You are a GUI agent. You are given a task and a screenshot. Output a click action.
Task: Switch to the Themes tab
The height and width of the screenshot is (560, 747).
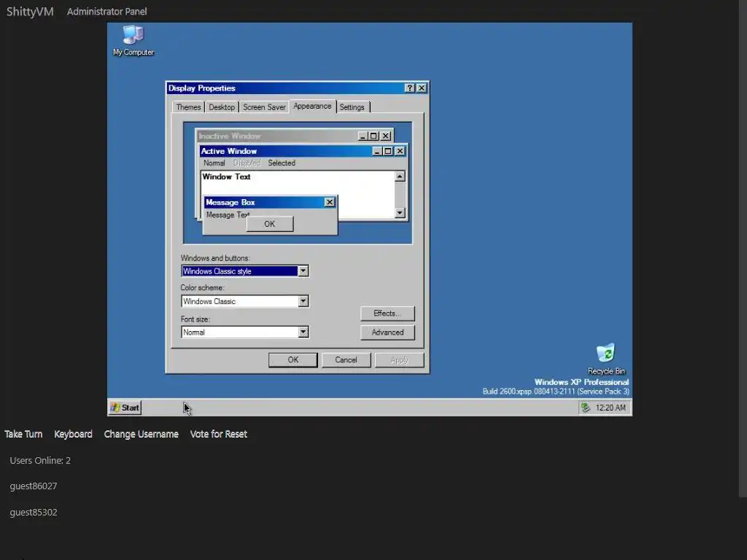(x=188, y=107)
